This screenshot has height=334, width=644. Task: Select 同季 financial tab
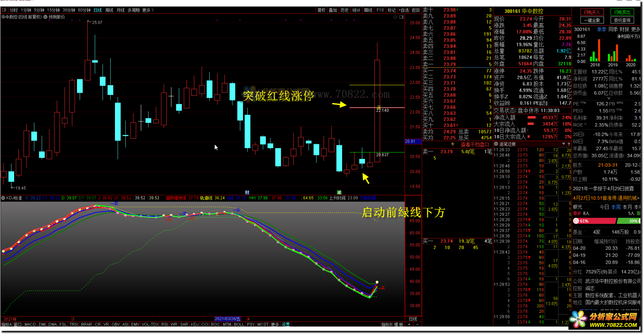pos(613,29)
